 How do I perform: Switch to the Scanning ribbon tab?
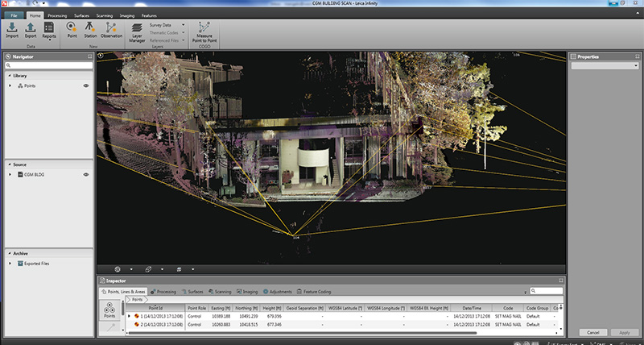(106, 15)
